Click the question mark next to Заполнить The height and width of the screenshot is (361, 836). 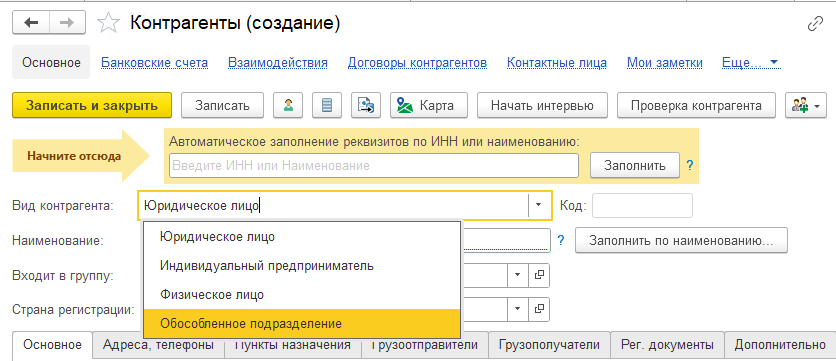pos(689,165)
